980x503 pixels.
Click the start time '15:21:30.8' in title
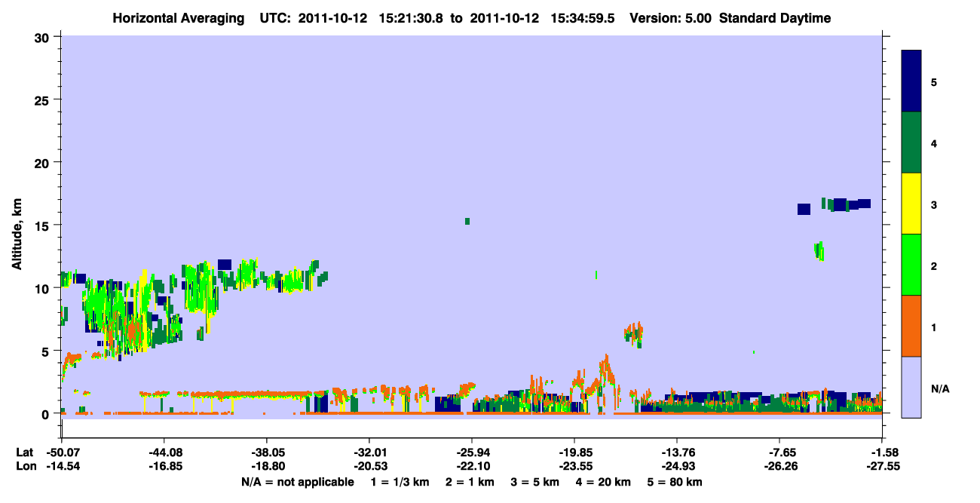tap(412, 18)
